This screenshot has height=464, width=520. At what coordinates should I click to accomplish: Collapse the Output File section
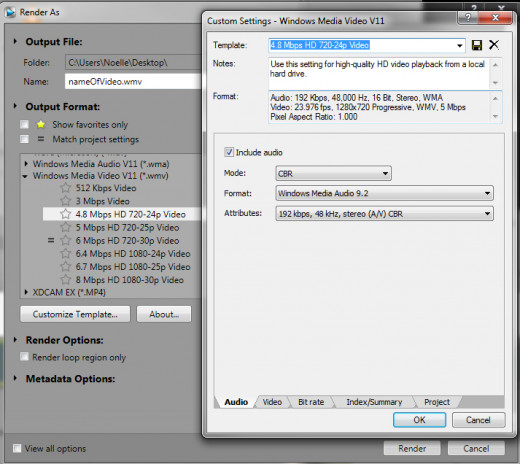click(x=15, y=41)
